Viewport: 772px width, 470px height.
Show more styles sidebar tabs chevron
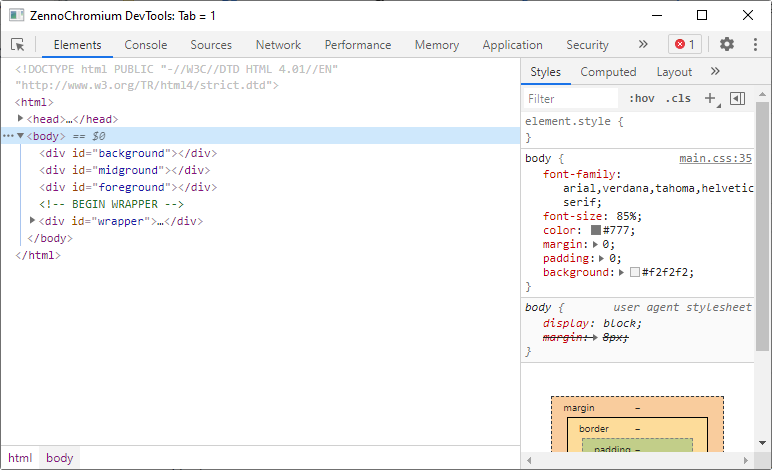coord(715,72)
